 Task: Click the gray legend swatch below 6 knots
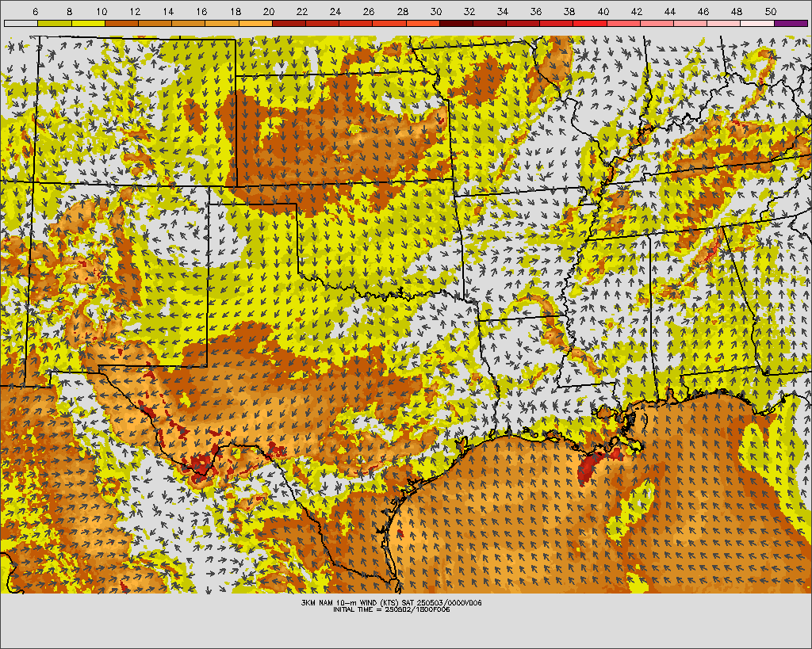pyautogui.click(x=21, y=23)
